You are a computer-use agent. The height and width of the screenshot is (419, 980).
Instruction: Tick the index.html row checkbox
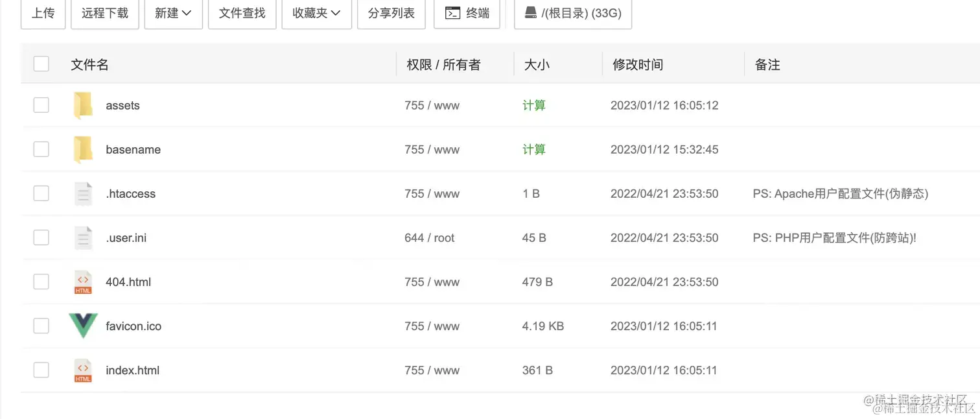[x=41, y=370]
